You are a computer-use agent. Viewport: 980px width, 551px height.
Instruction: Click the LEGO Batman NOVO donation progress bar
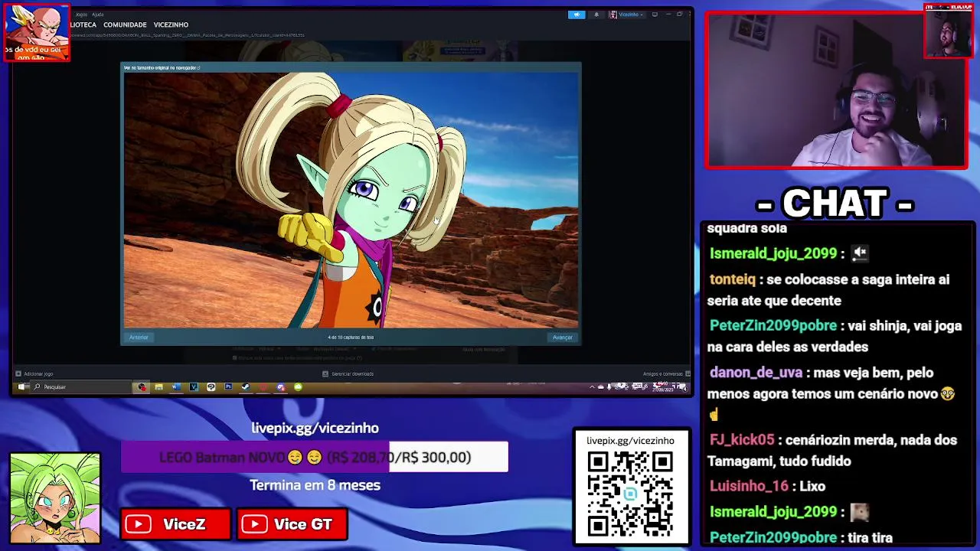point(315,457)
